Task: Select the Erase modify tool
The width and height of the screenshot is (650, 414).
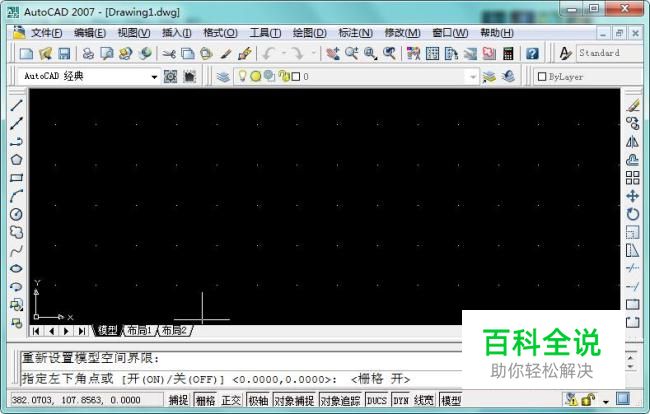Action: click(633, 105)
